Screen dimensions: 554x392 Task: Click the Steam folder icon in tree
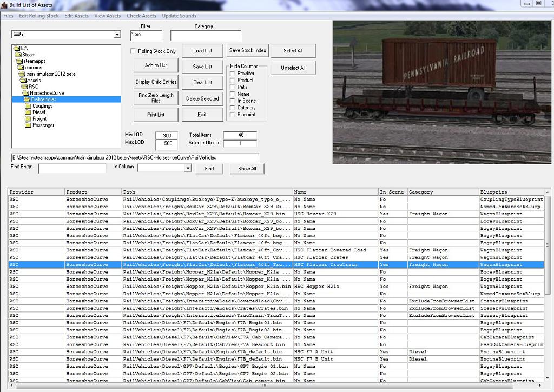[18, 55]
